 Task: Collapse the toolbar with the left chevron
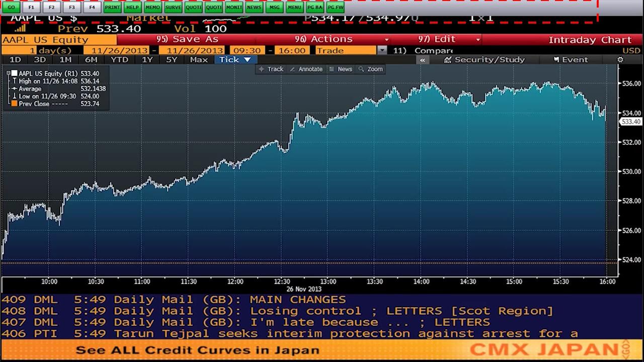(x=423, y=59)
